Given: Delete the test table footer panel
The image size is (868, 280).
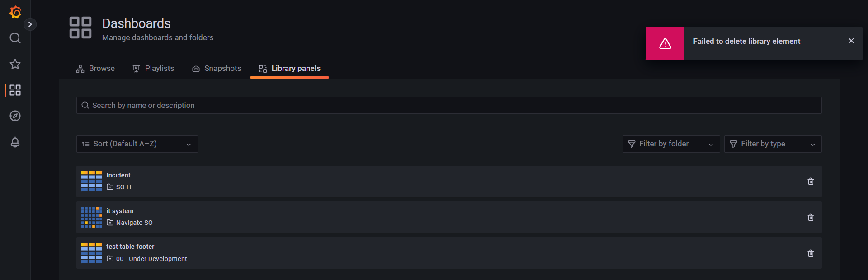Looking at the screenshot, I should coord(810,253).
